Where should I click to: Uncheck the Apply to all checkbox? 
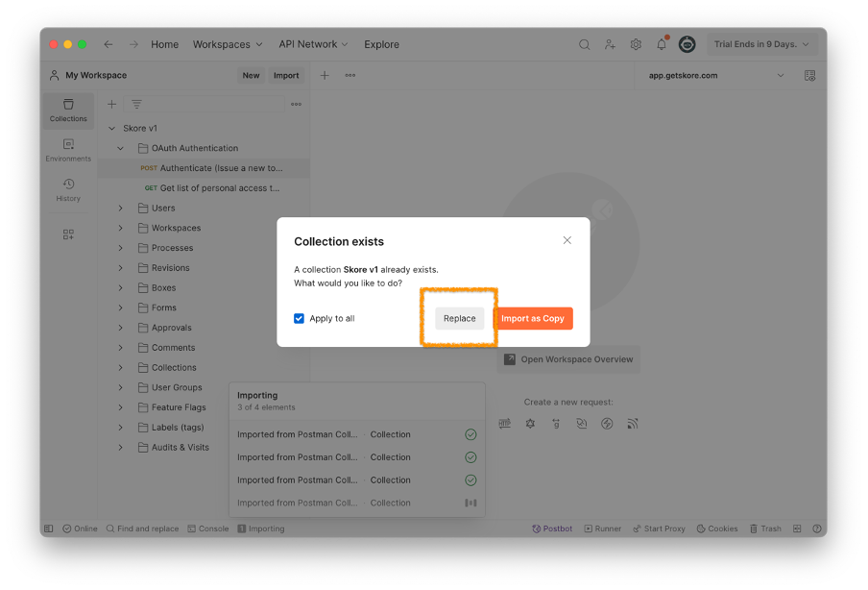click(x=299, y=319)
